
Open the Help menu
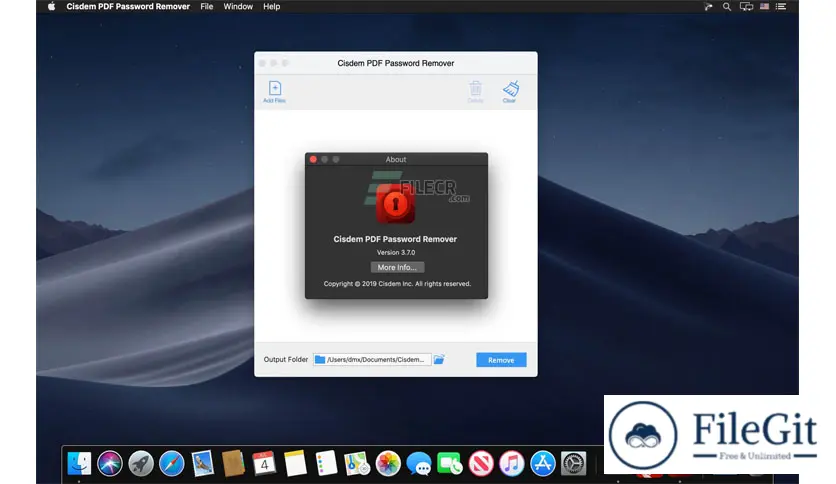click(x=271, y=6)
